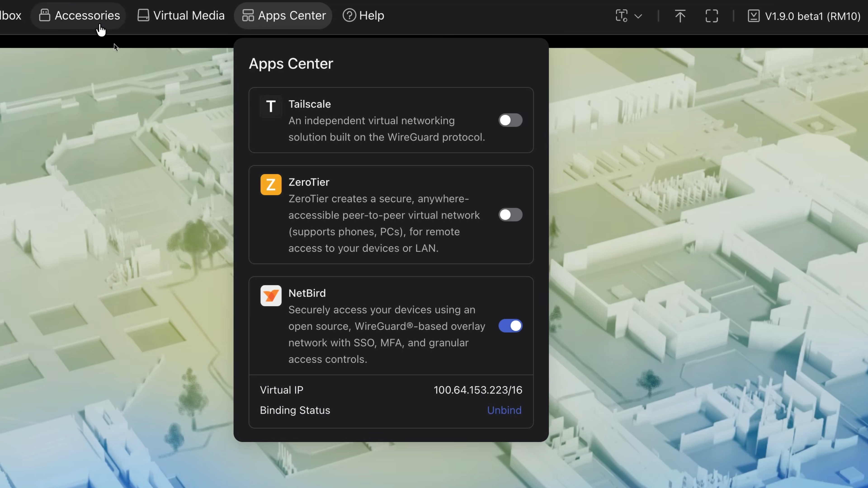Select the Virtual IP value 100.64.153.223/16
The width and height of the screenshot is (868, 488).
[x=478, y=390]
